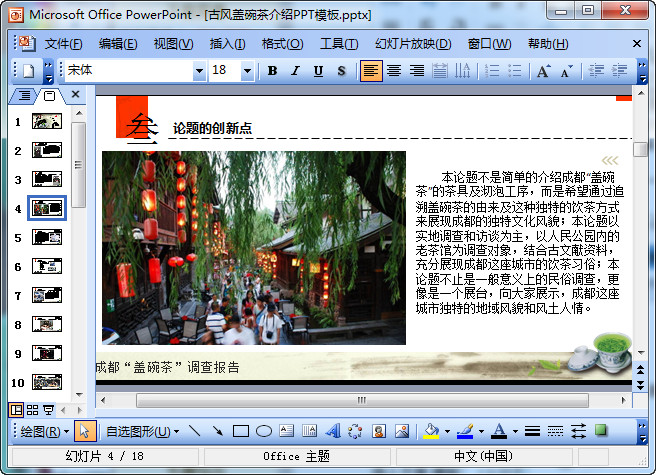
Task: Open line color dropdown arrow
Action: pos(482,431)
